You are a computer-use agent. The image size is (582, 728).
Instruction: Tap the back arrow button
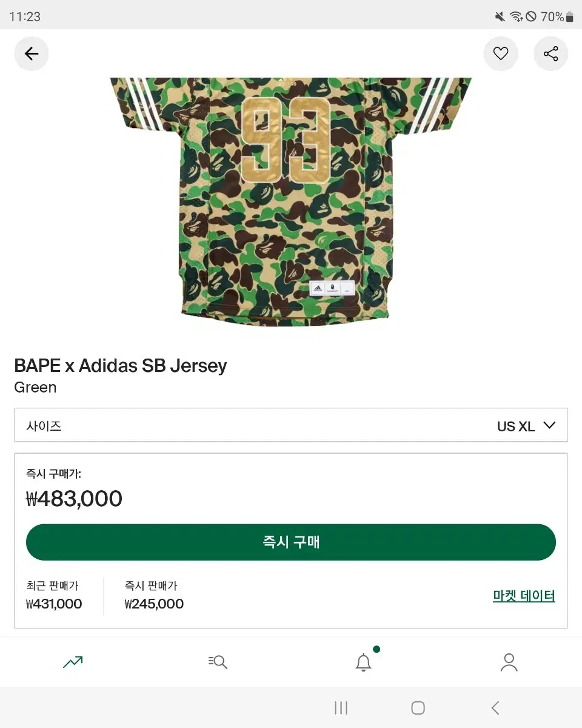[32, 54]
